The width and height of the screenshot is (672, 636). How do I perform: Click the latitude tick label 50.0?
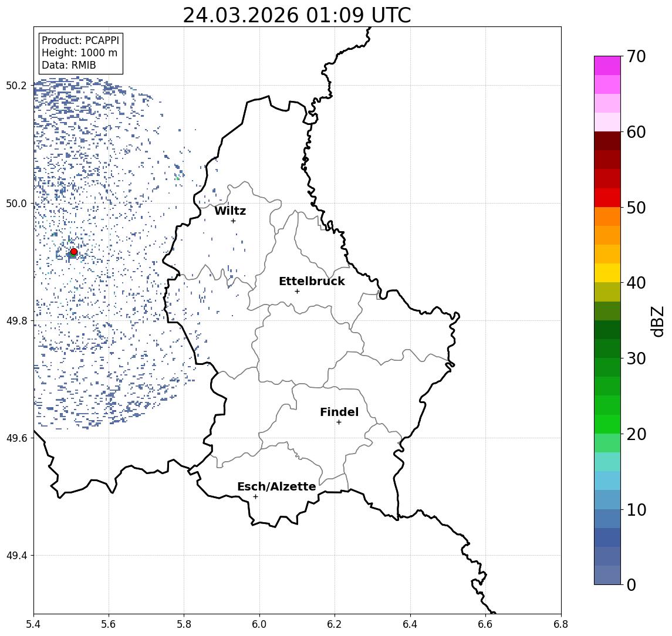[16, 203]
